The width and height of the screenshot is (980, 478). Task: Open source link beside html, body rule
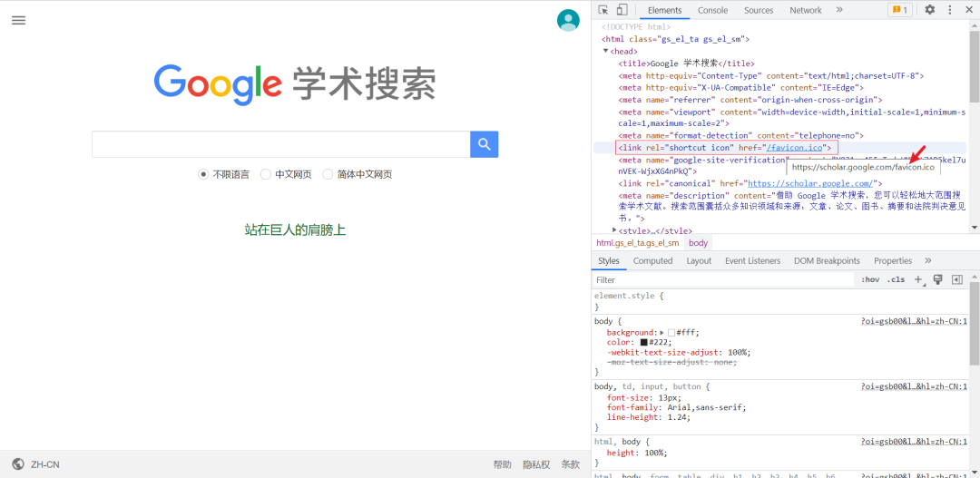point(914,441)
